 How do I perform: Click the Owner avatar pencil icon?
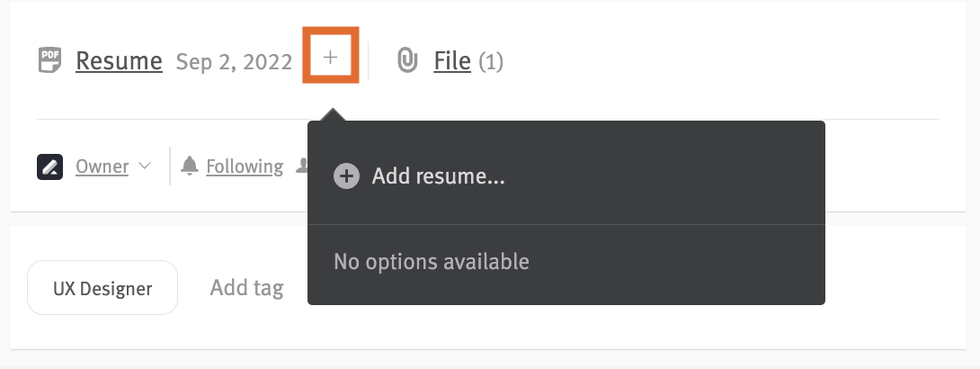point(50,167)
